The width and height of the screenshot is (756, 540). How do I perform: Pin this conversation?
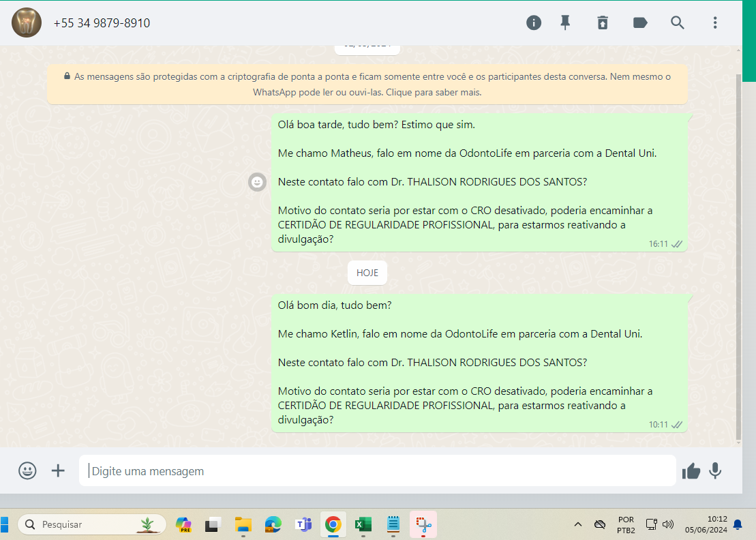pyautogui.click(x=565, y=22)
